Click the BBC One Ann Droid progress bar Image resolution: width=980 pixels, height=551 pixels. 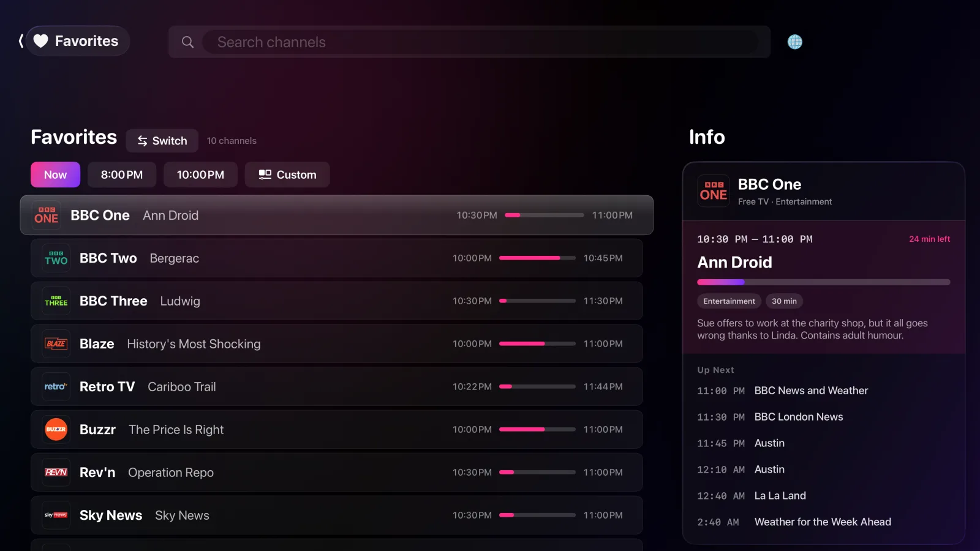coord(544,216)
